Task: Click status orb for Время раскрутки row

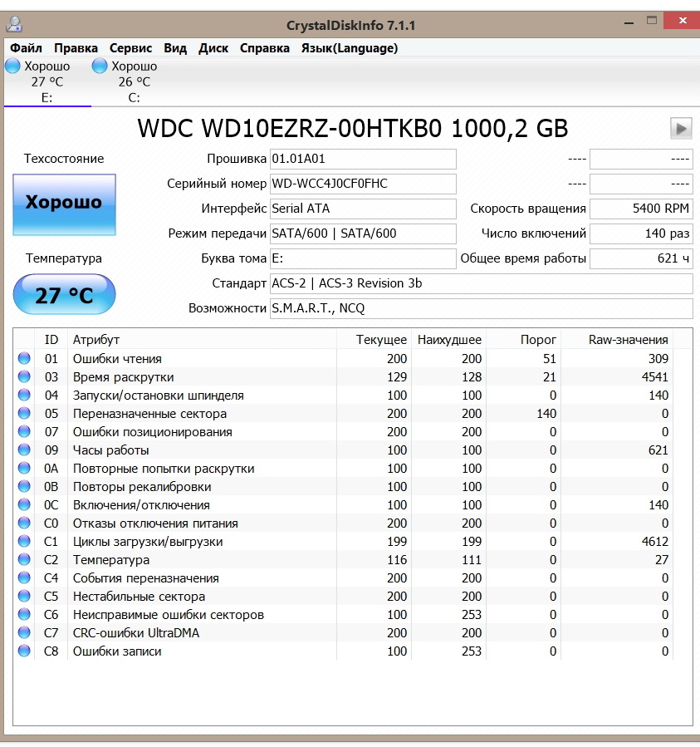Action: click(x=24, y=376)
